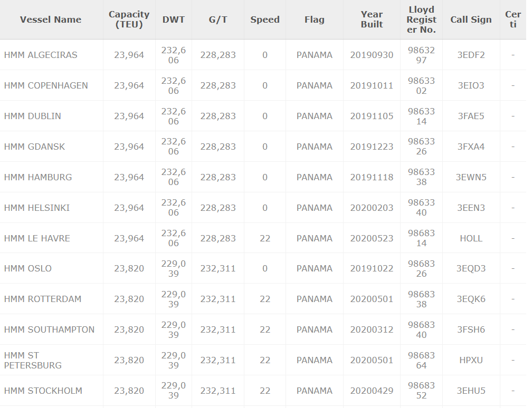Open the HMM COPENHAGEN vessel entry
Screen dimensions: 532x408
tap(46, 85)
